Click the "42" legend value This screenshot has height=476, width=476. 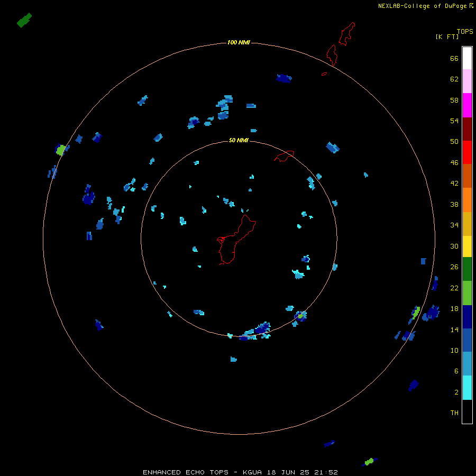coord(454,184)
